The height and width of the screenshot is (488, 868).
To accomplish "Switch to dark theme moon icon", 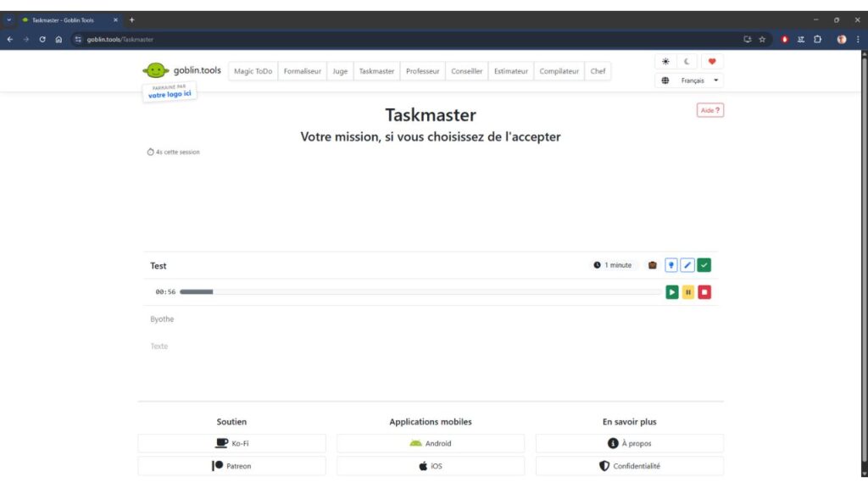I will pos(687,61).
